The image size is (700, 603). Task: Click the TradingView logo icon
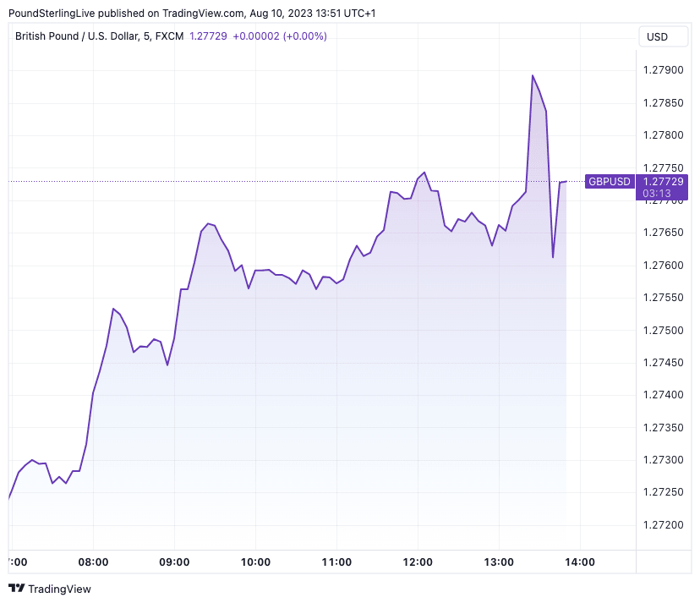17,589
